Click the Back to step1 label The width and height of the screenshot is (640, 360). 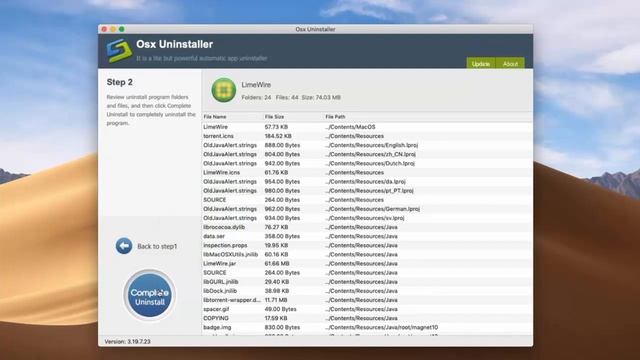point(157,247)
